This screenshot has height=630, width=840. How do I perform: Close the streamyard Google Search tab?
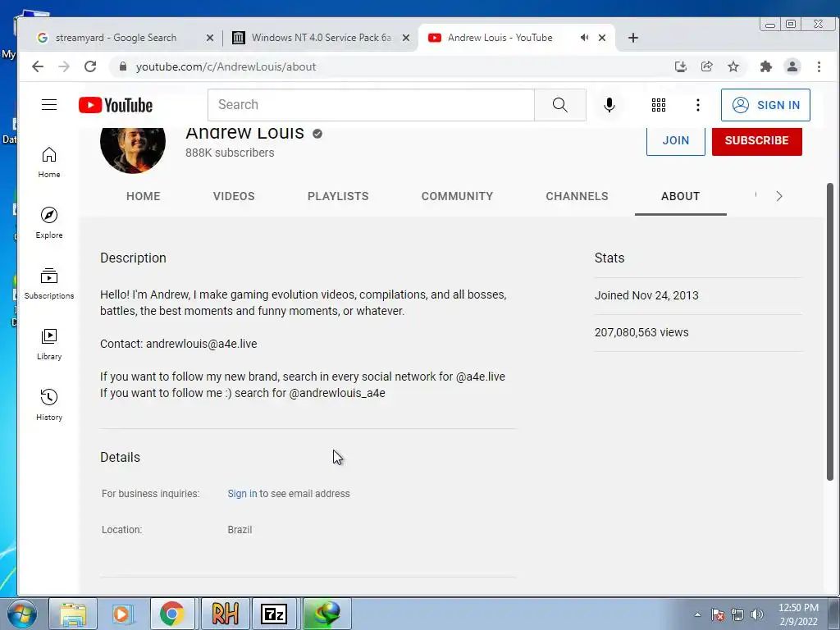pyautogui.click(x=210, y=38)
